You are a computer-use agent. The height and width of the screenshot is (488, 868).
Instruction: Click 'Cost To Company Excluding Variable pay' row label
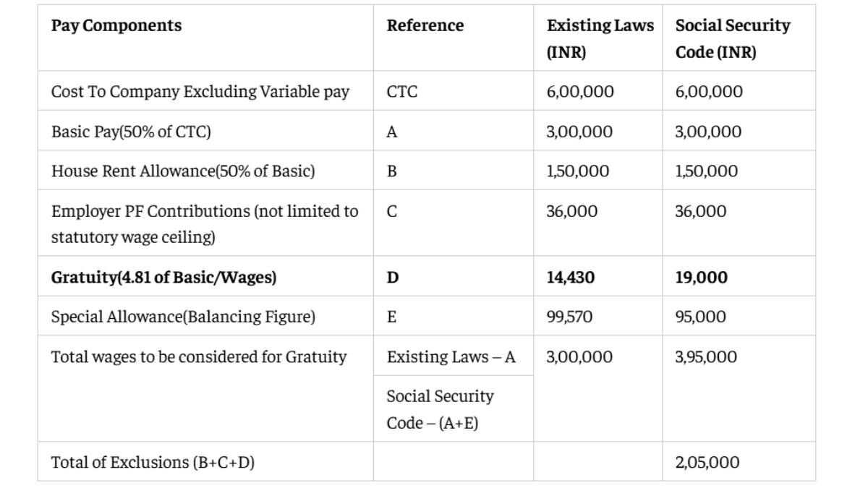pyautogui.click(x=200, y=92)
